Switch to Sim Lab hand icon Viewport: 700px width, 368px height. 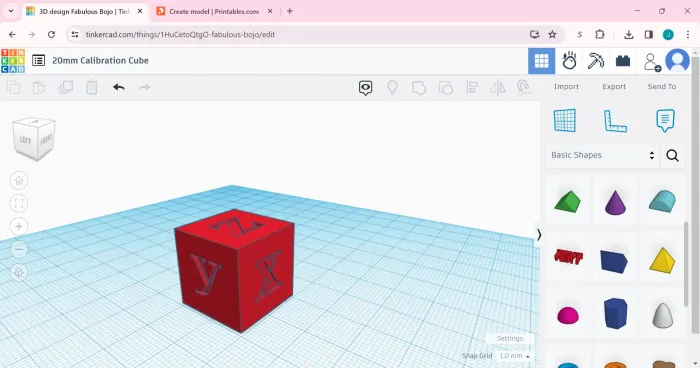(569, 61)
